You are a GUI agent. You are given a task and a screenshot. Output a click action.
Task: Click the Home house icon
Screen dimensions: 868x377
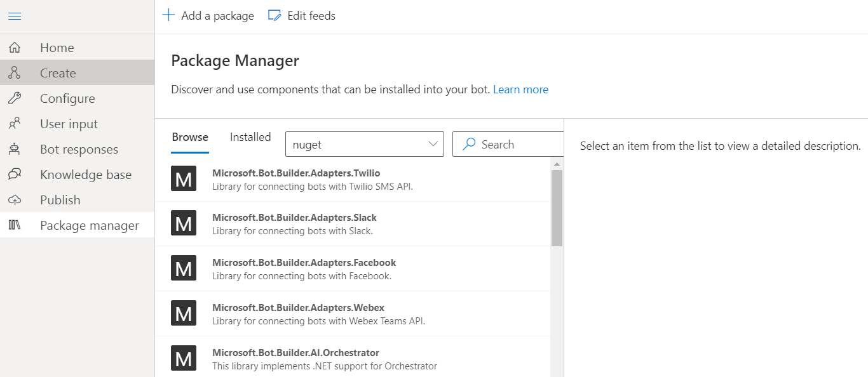pos(15,48)
